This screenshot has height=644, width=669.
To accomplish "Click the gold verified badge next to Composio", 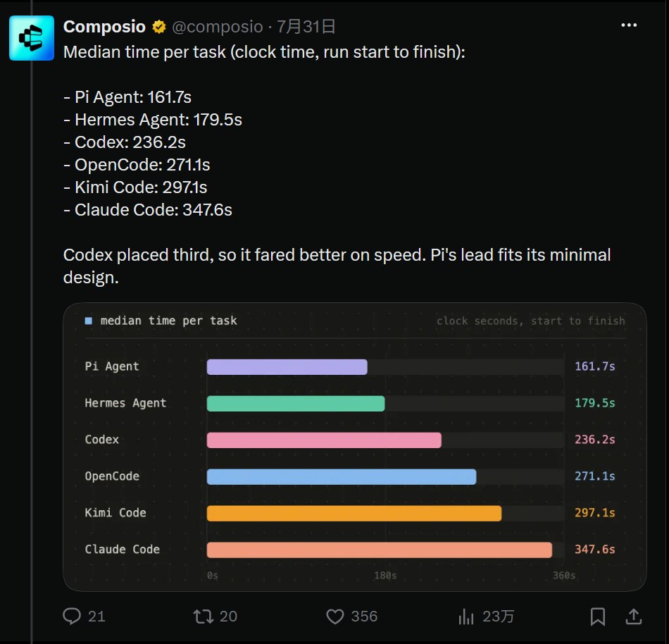I will 159,27.
